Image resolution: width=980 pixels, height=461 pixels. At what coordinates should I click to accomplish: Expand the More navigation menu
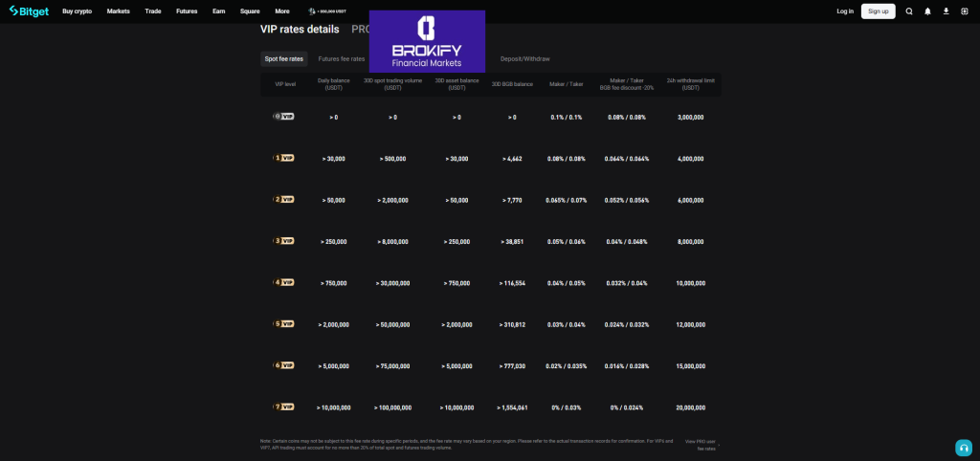[282, 11]
